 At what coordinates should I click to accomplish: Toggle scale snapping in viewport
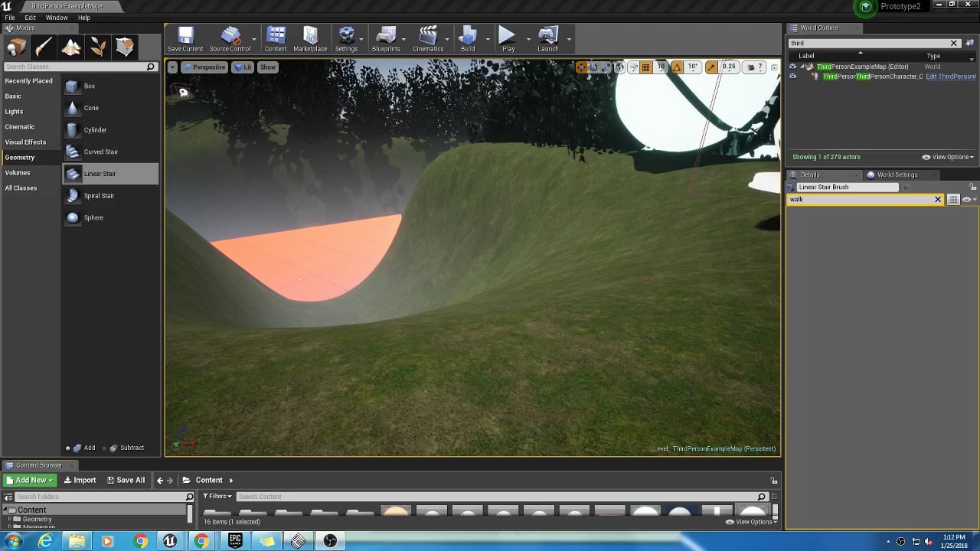coord(711,67)
